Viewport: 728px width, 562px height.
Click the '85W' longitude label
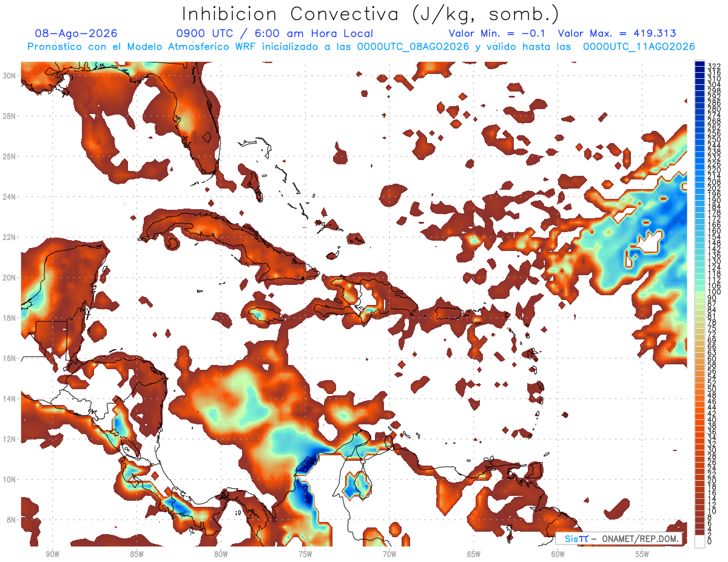[136, 555]
